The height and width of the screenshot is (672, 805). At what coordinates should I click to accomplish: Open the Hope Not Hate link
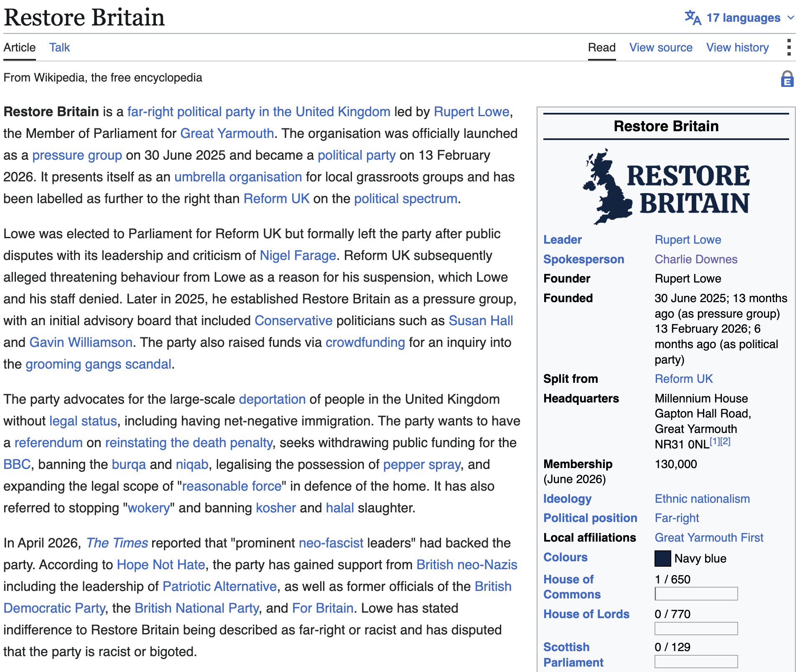click(x=161, y=565)
